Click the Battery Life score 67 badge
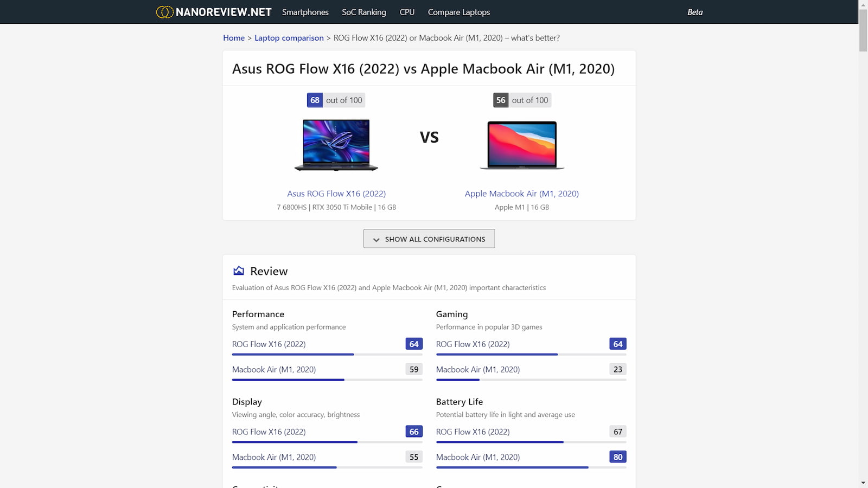Viewport: 868px width, 488px height. 618,432
